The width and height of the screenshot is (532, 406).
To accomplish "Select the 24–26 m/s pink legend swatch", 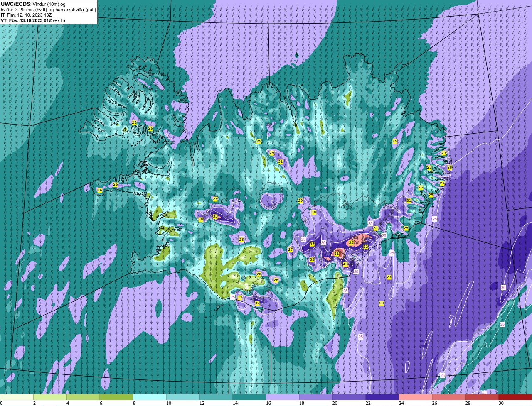I will [x=416, y=397].
